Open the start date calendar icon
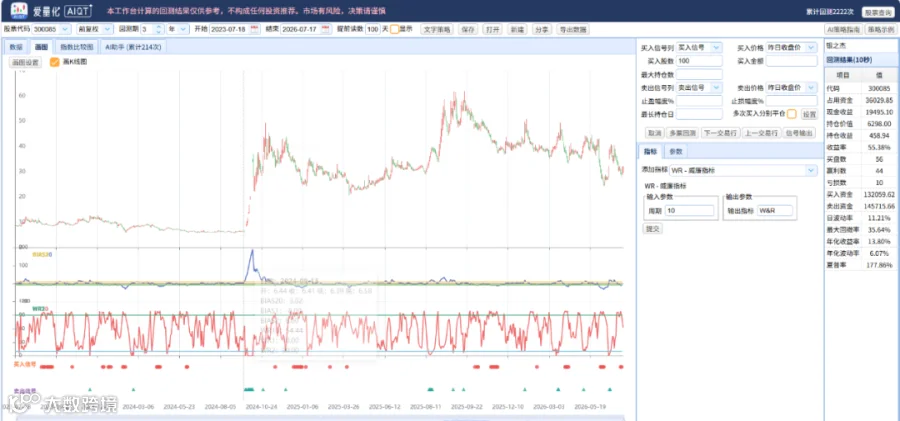This screenshot has width=900, height=421. tap(255, 29)
